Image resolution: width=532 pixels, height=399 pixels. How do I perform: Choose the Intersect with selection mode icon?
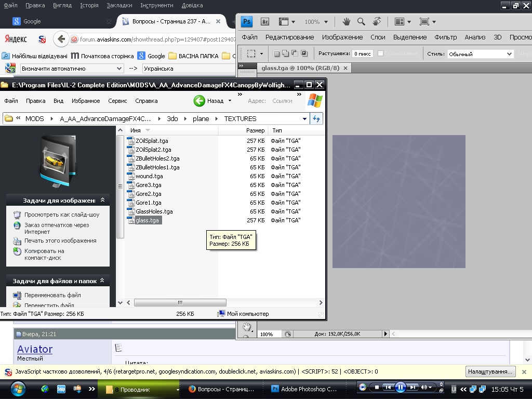(x=304, y=54)
